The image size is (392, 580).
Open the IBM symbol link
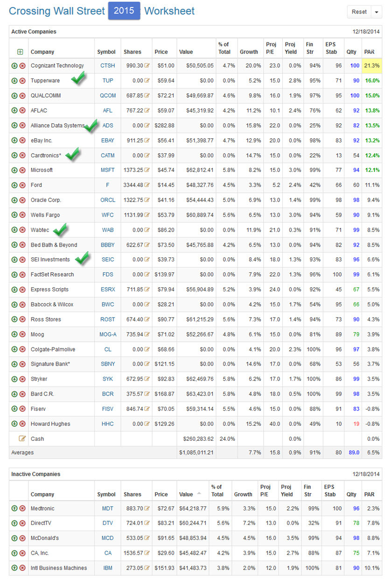[x=107, y=568]
